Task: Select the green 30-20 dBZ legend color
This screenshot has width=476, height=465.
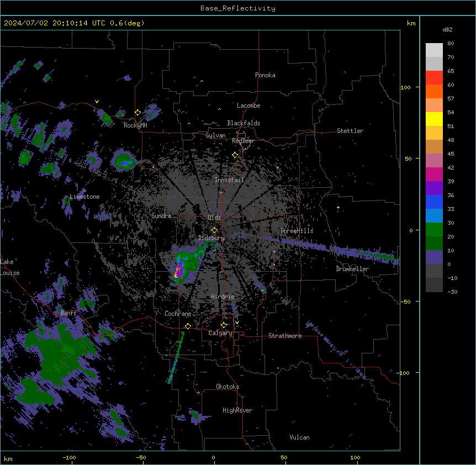Action: (434, 230)
